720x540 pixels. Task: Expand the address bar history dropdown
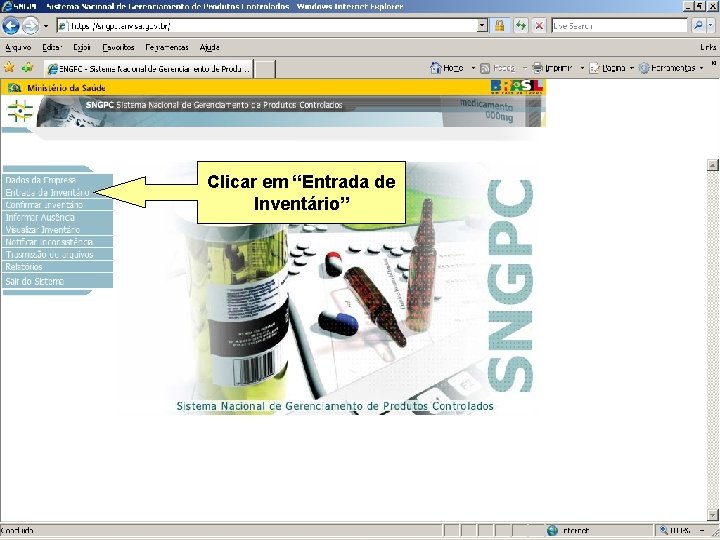(482, 26)
